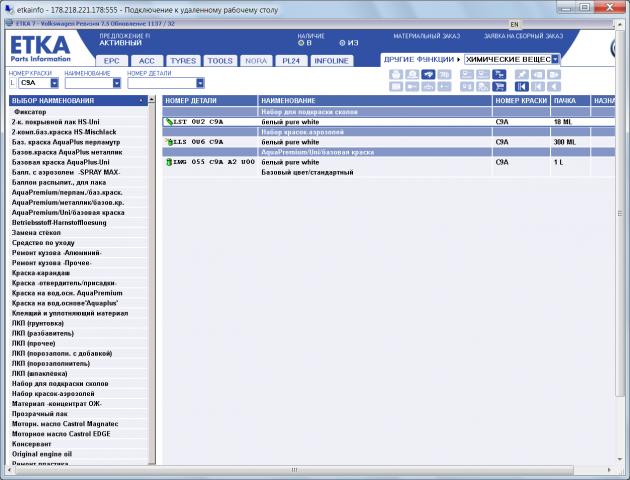The width and height of the screenshot is (630, 480).
Task: Select the 'ИЗ' availability radio button
Action: click(x=342, y=43)
